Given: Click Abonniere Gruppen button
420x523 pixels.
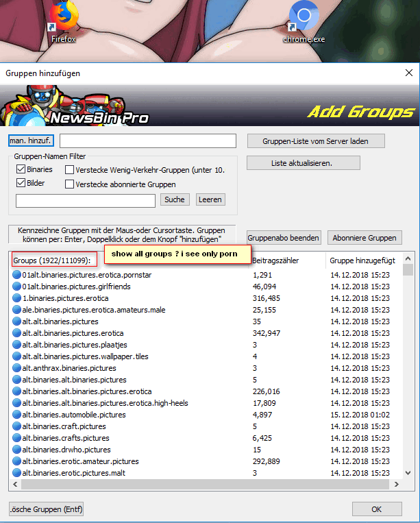Looking at the screenshot, I should (365, 238).
